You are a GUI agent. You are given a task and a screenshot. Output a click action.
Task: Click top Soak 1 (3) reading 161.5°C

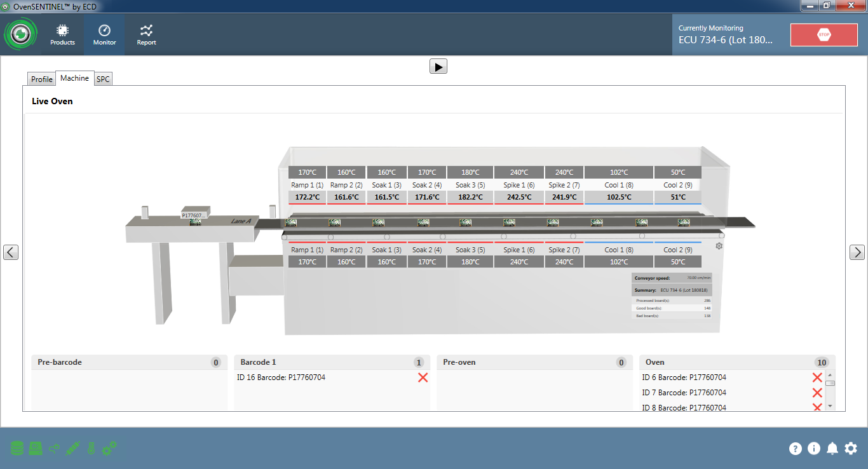point(387,197)
